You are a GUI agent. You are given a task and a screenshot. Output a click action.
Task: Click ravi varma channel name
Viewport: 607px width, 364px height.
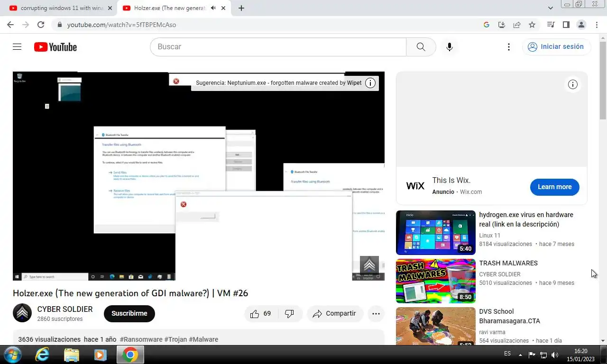[492, 332]
